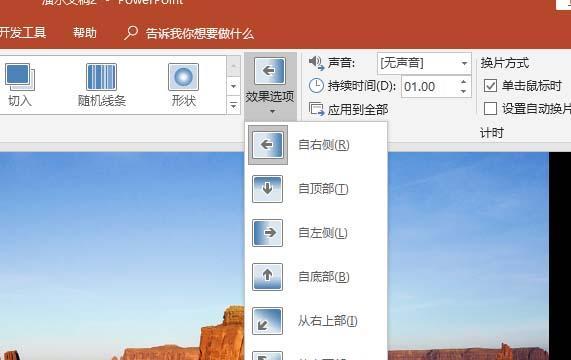The image size is (571, 360).
Task: Open the 开发工具 tab
Action: tap(23, 33)
